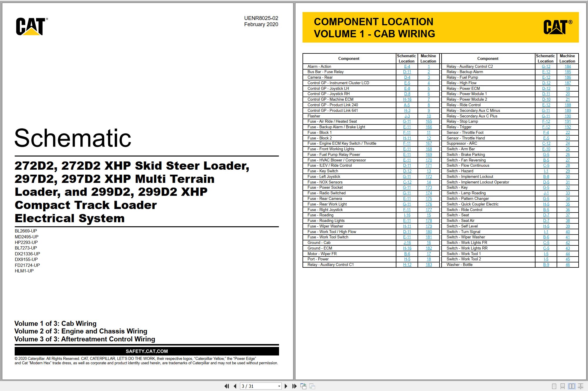This screenshot has height=391, width=588.
Task: Open D-10 link for Relay - Power Module 2
Action: [x=546, y=100]
